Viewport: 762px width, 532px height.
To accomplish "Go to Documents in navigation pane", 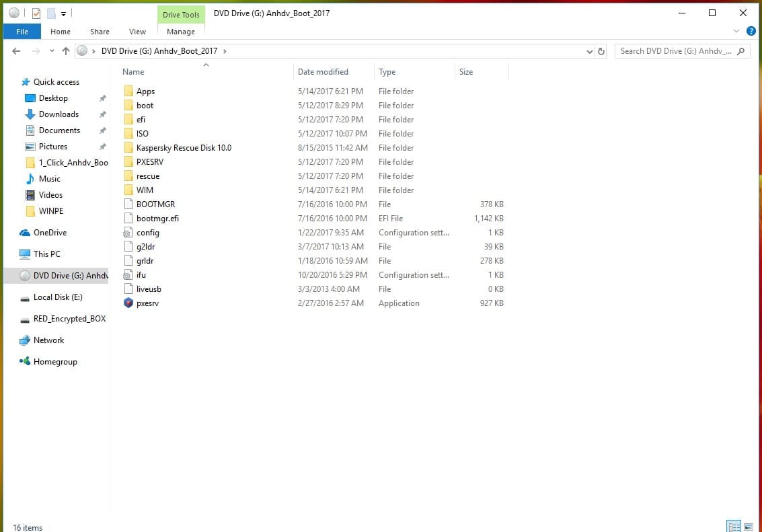I will click(59, 130).
